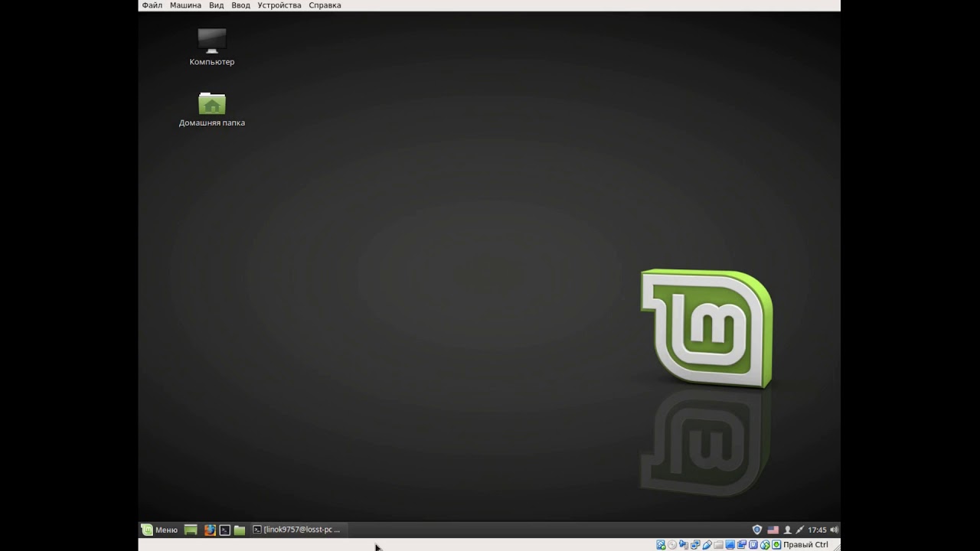Open the Устройства menu
This screenshot has width=980, height=551.
pos(279,5)
